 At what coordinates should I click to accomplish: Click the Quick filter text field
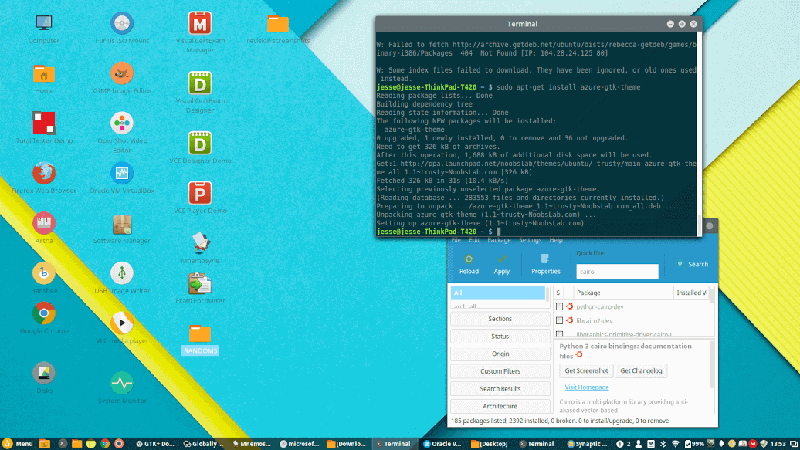pyautogui.click(x=617, y=271)
